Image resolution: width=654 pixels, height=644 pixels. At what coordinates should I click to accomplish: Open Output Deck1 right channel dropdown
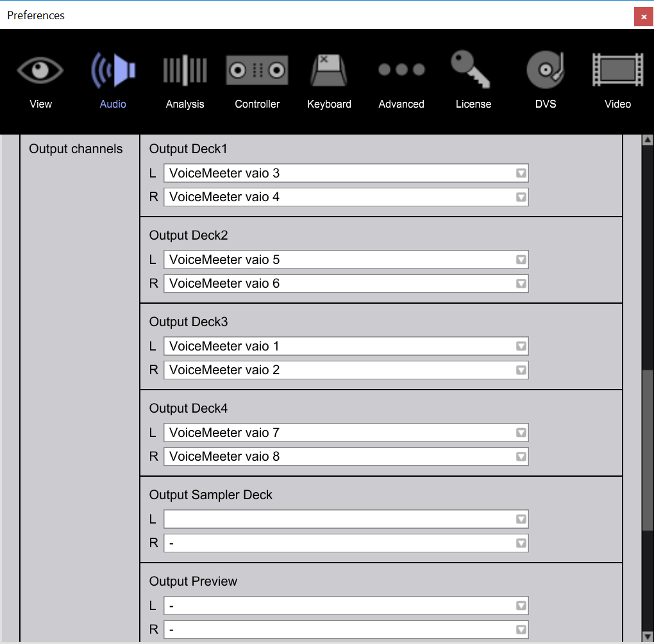(x=346, y=197)
